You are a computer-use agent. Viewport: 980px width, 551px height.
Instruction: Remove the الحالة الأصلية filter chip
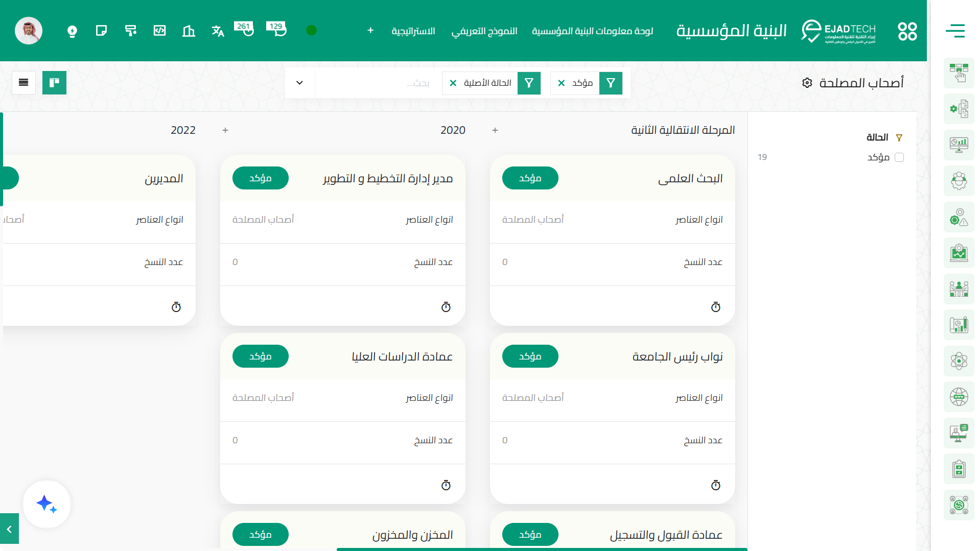point(453,83)
